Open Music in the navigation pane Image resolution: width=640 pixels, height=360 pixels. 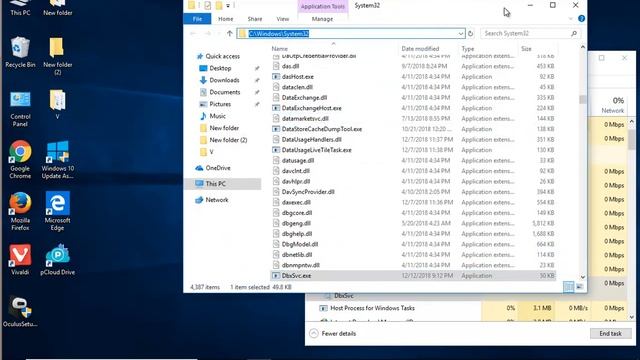point(217,116)
